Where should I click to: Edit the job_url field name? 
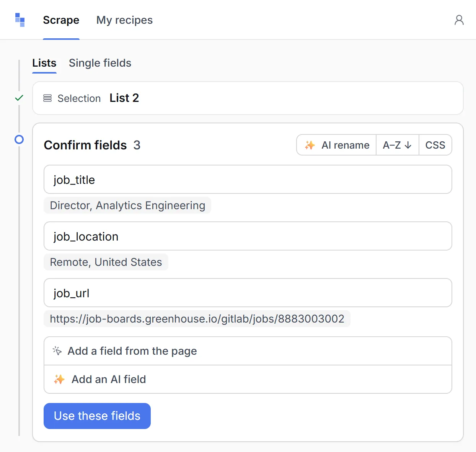point(248,293)
